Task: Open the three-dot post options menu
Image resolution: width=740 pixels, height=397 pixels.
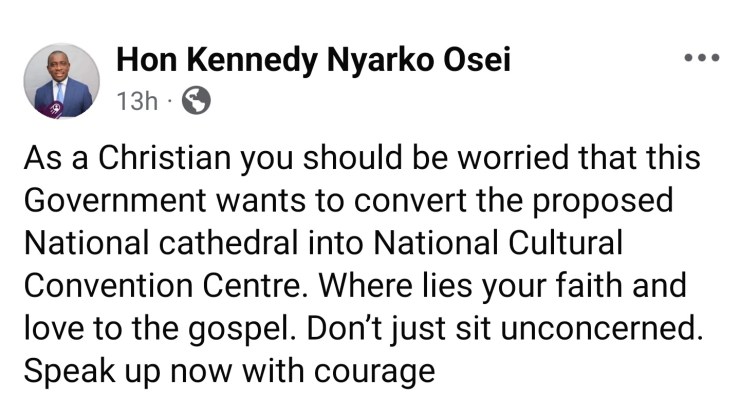Action: (702, 58)
